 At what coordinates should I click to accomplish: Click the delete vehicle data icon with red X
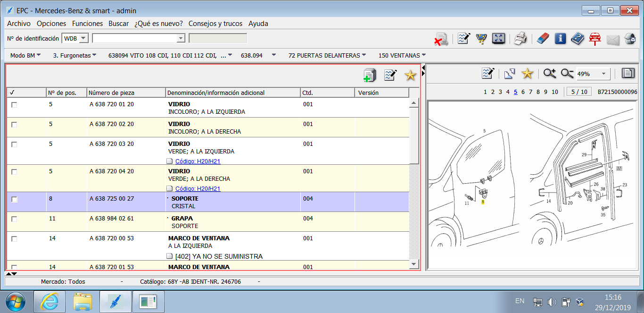tap(441, 39)
